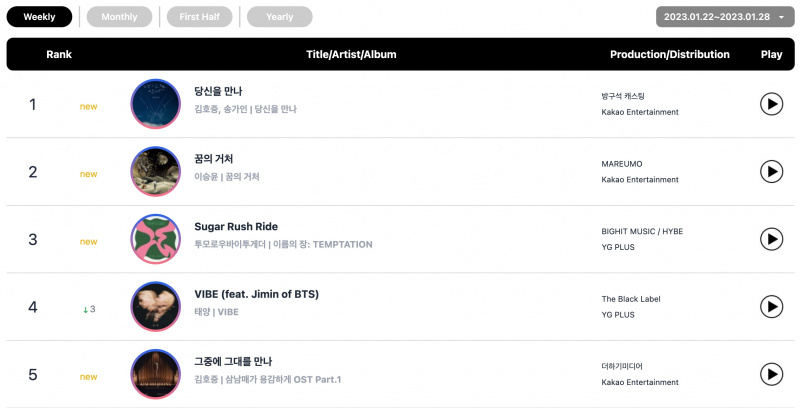Screen dimensions: 800x408
Task: Open the VIBE heart album thumbnail
Action: [156, 307]
